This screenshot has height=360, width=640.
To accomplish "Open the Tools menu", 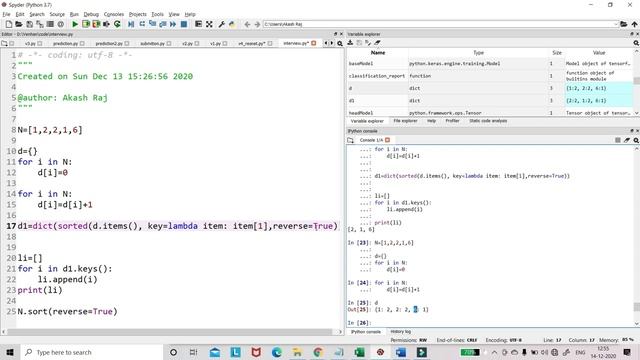I will [157, 14].
